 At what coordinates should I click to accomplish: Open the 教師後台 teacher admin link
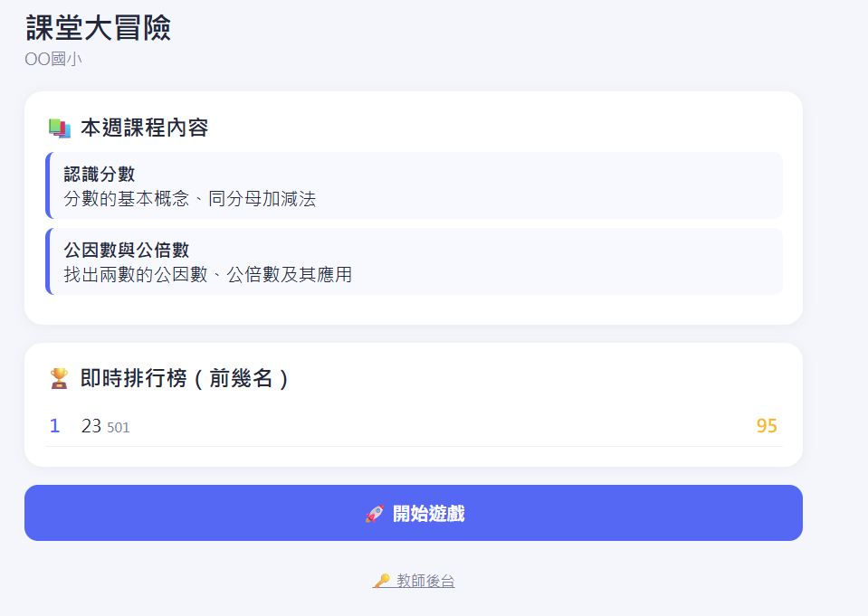pyautogui.click(x=414, y=581)
